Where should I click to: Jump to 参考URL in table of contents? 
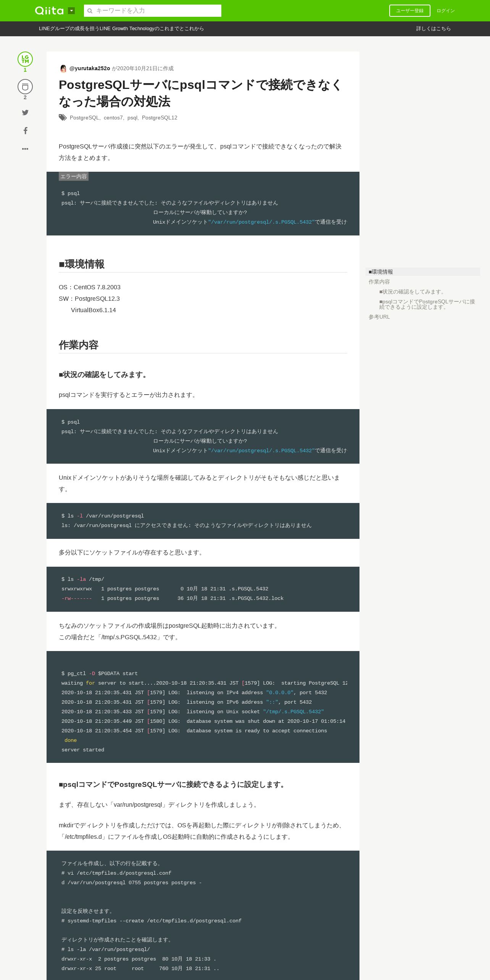coord(379,317)
